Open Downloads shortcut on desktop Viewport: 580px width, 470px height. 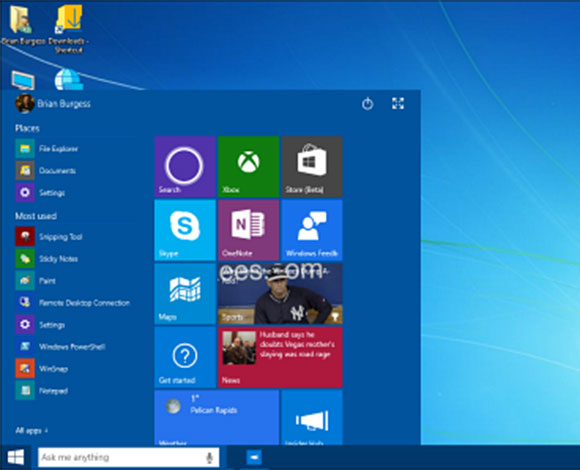[x=69, y=28]
